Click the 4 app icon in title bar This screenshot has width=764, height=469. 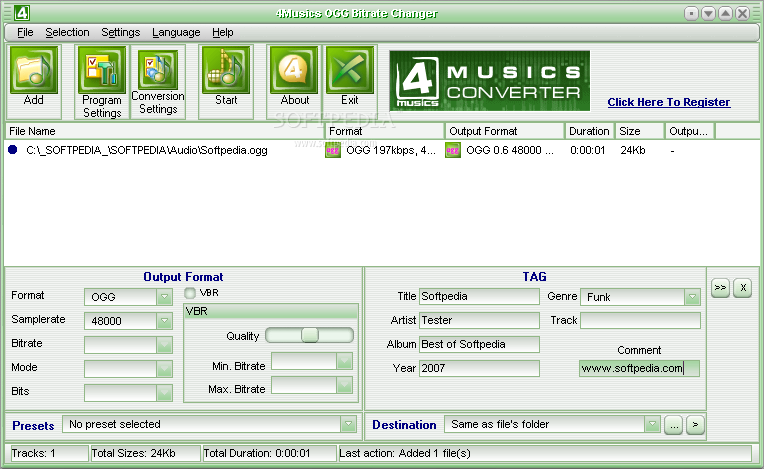21,13
